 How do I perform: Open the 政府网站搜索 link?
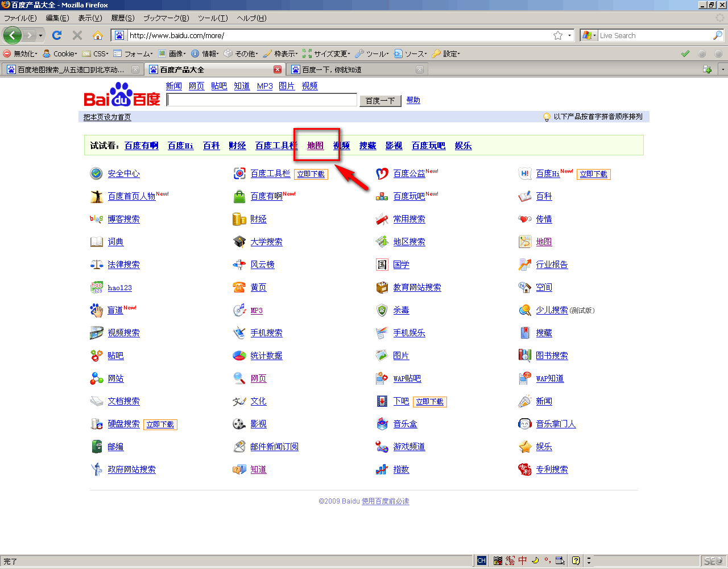pyautogui.click(x=132, y=469)
